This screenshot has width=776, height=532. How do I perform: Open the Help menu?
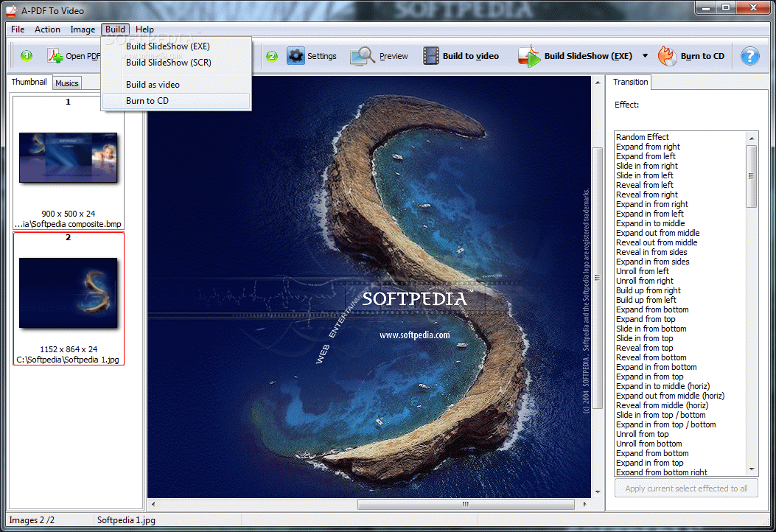[x=144, y=29]
